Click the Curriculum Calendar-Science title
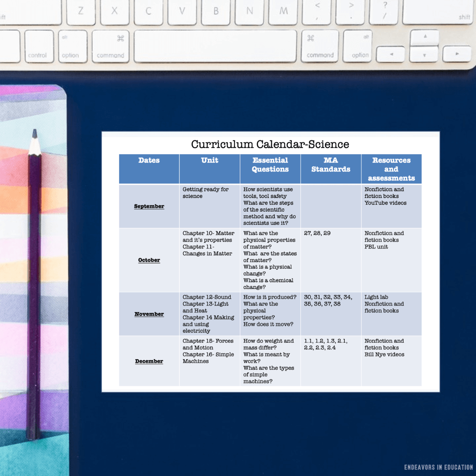The width and height of the screenshot is (476, 476). click(x=269, y=144)
